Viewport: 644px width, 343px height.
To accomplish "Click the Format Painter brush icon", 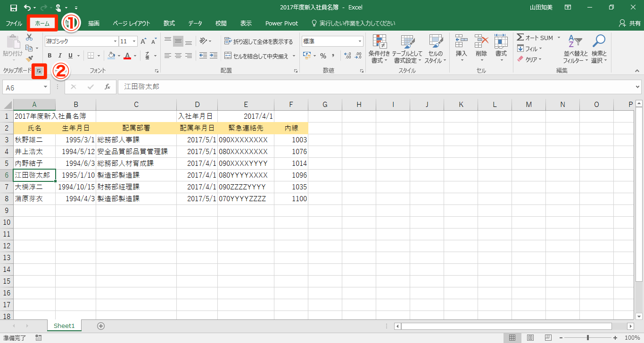I will (x=29, y=59).
